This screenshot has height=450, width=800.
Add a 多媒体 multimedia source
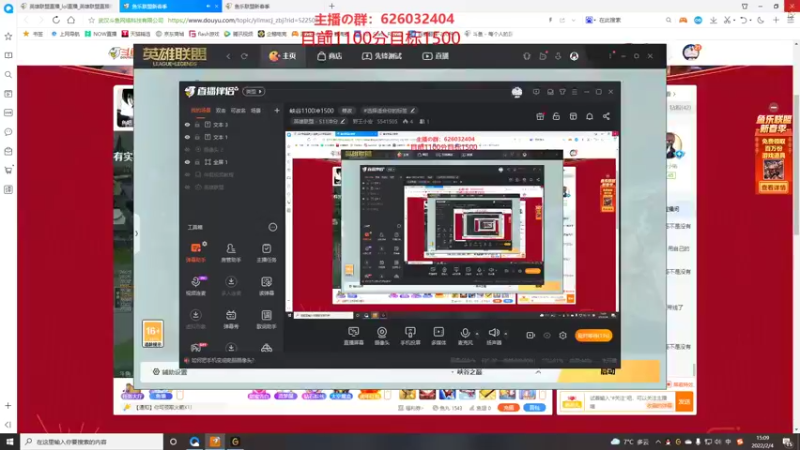click(438, 336)
